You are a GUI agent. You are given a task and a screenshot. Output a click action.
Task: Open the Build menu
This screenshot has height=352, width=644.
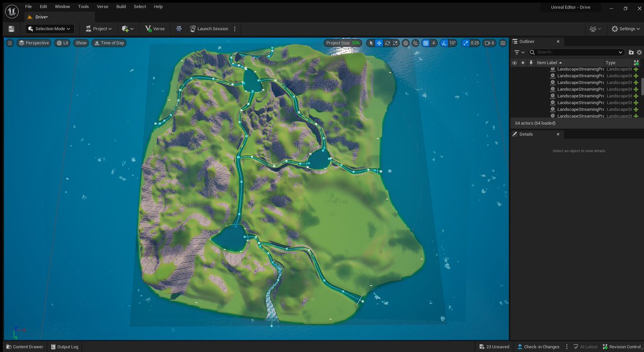(x=121, y=6)
